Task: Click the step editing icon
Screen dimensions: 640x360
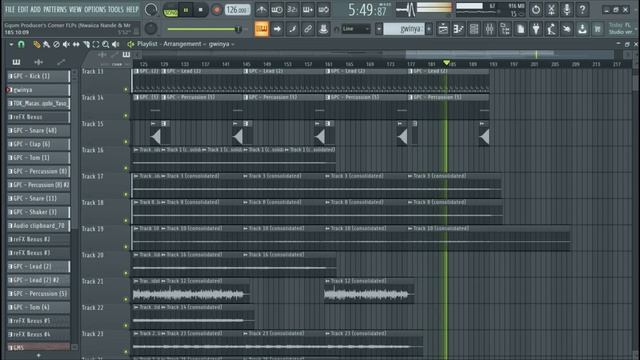Action: click(293, 29)
